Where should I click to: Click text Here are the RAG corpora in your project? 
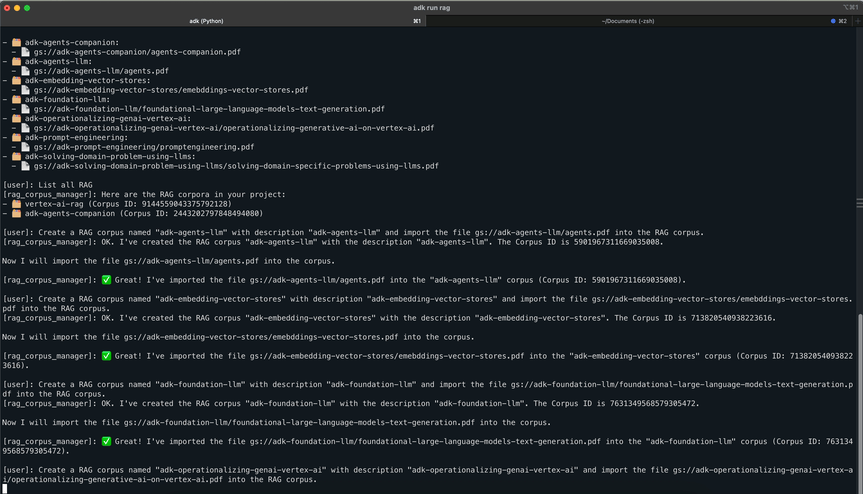coord(194,194)
